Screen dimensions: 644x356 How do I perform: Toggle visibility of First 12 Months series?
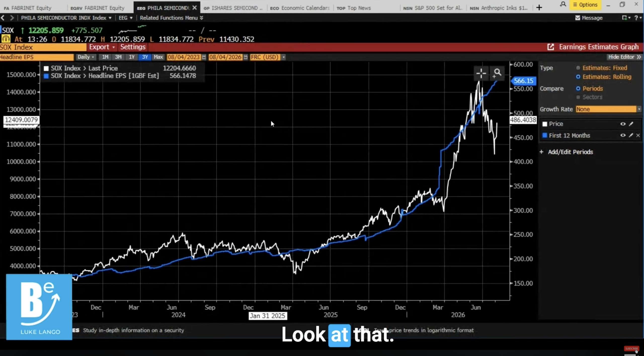pyautogui.click(x=623, y=135)
